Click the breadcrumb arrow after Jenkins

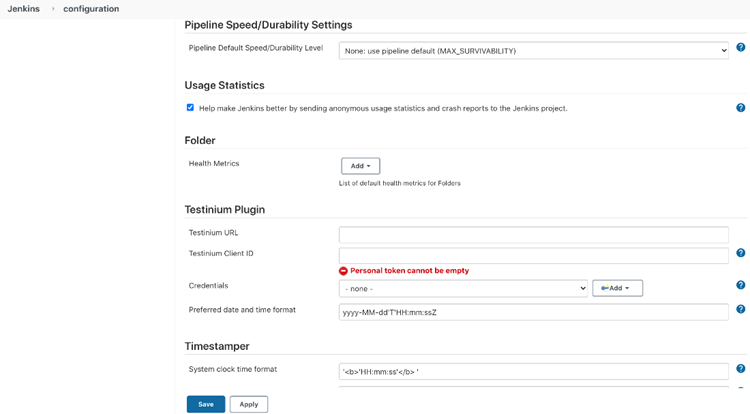click(x=53, y=9)
